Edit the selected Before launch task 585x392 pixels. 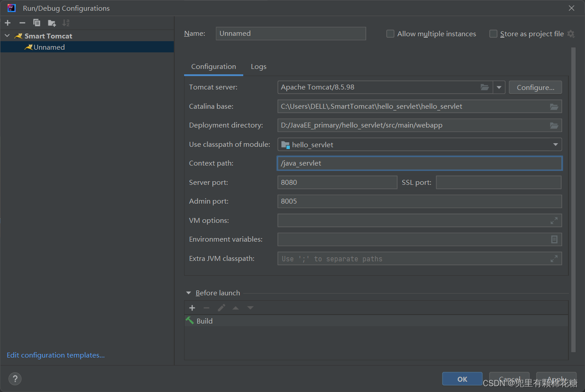pyautogui.click(x=221, y=308)
